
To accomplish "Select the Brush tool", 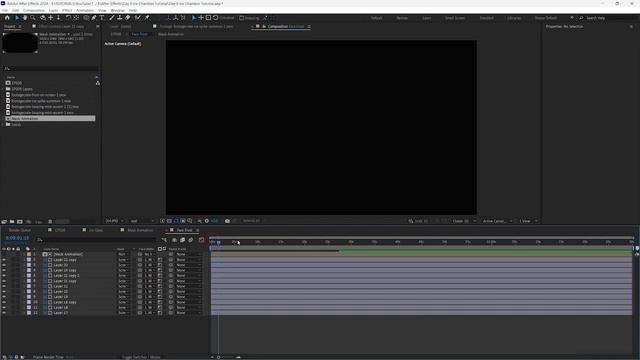I will click(x=112, y=18).
